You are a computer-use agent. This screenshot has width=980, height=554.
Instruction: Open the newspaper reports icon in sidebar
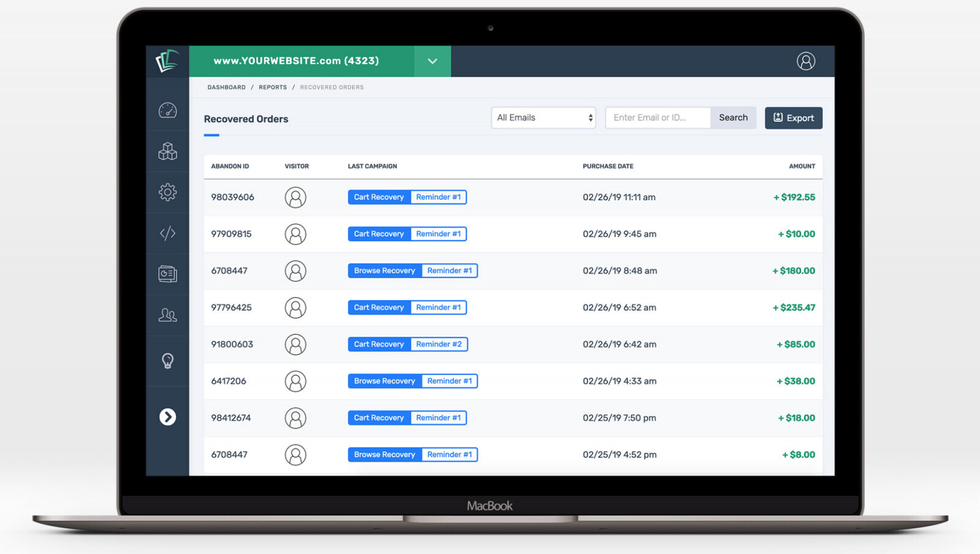(x=167, y=274)
